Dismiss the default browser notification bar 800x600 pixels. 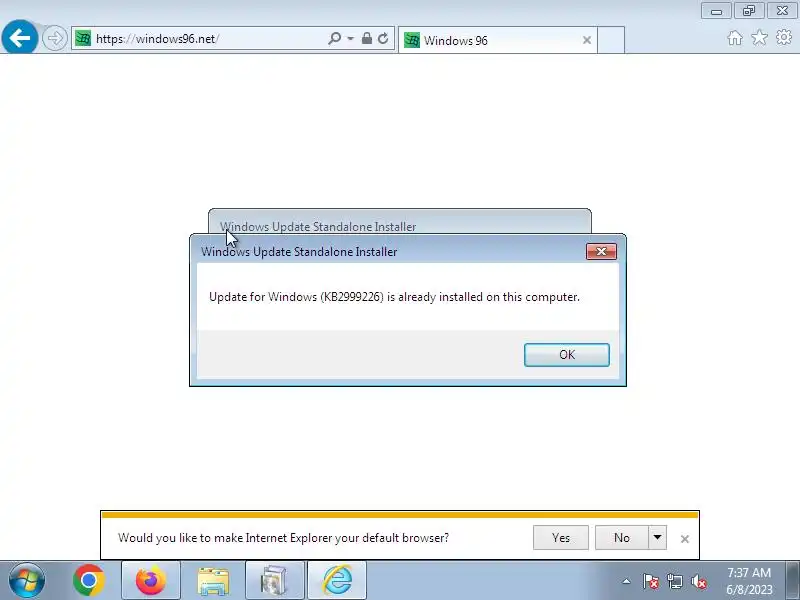click(x=685, y=539)
